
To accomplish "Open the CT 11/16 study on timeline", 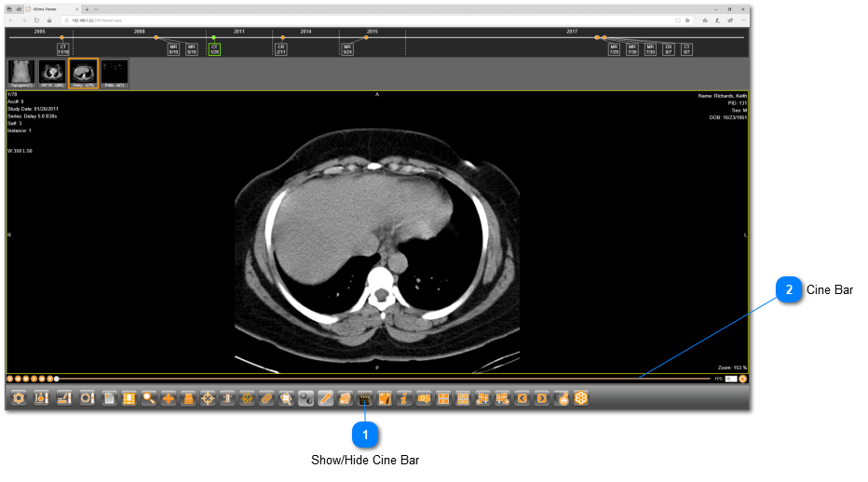I will (x=63, y=49).
